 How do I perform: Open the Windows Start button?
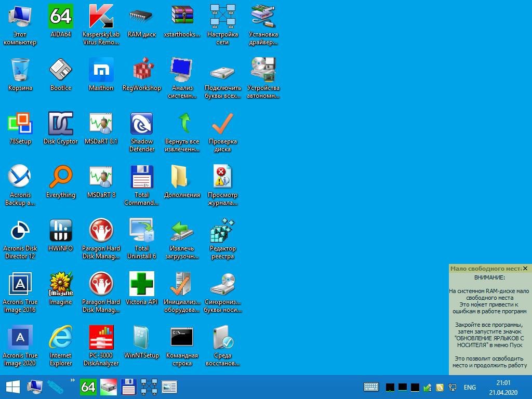click(13, 387)
